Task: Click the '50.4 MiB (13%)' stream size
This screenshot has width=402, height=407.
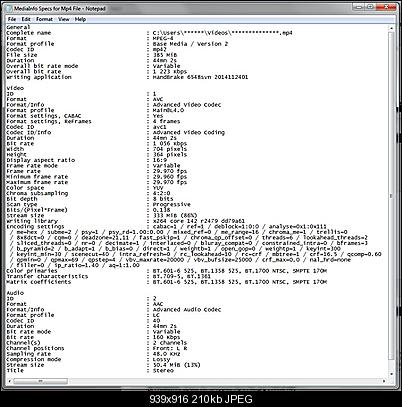Action: click(177, 365)
